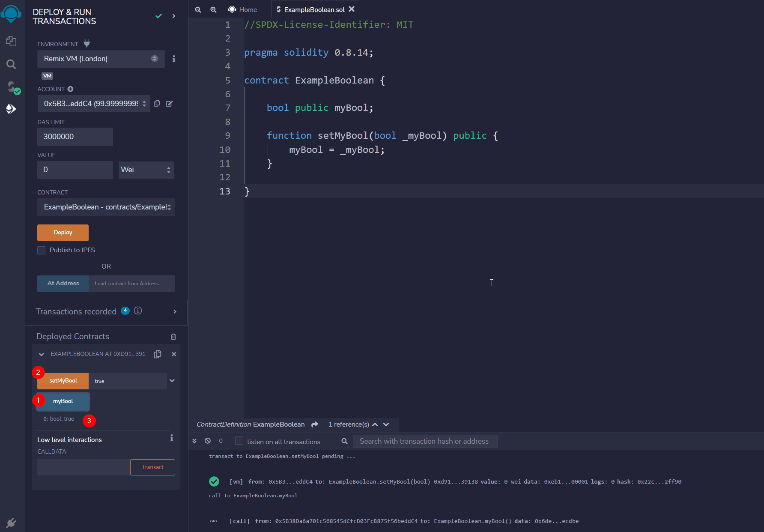The width and height of the screenshot is (764, 532).
Task: Collapse the EXAMPLEBOOLEAN deployed contract
Action: pos(42,354)
